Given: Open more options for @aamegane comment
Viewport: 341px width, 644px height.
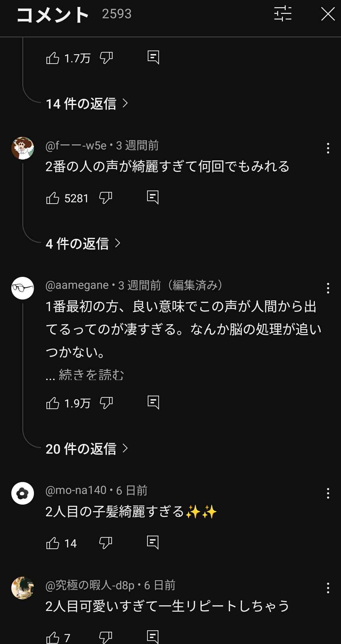Looking at the screenshot, I should [x=328, y=288].
